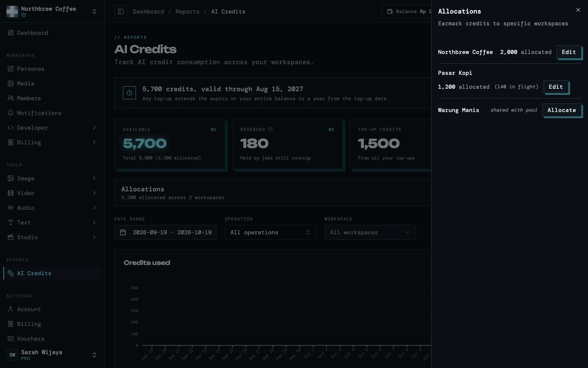This screenshot has height=368, width=588.
Task: Expand the Studio chevron
Action: [94, 237]
